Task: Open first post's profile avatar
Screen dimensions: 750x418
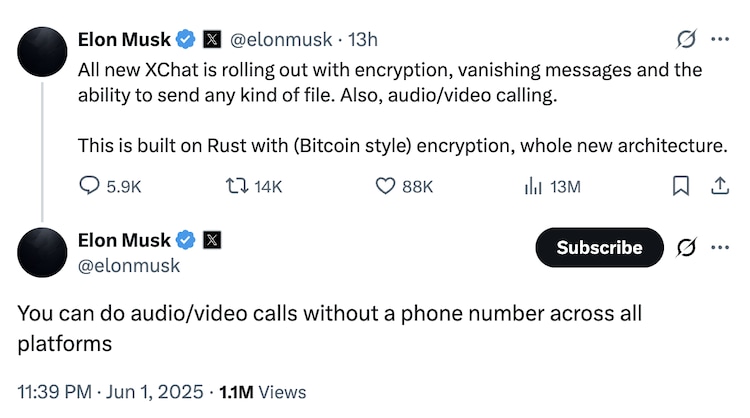Action: [x=43, y=50]
